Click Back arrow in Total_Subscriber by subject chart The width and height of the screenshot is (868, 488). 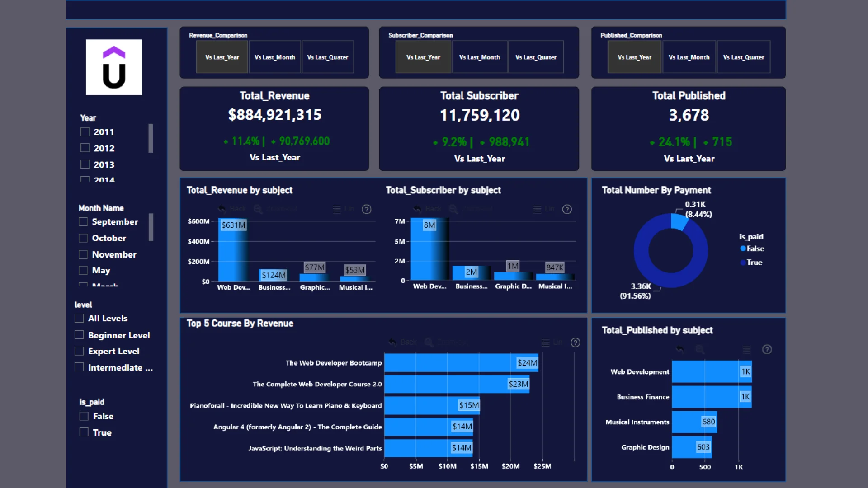[x=418, y=209]
